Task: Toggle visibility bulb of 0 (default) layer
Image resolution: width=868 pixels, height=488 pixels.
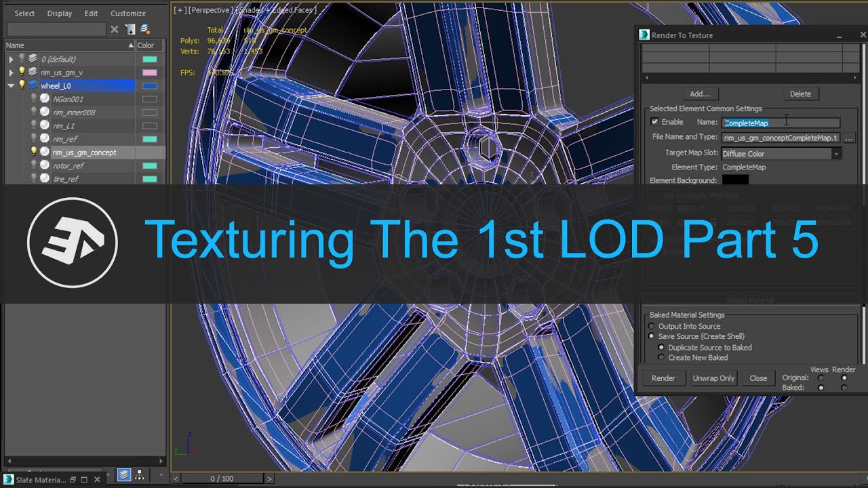Action: [22, 58]
